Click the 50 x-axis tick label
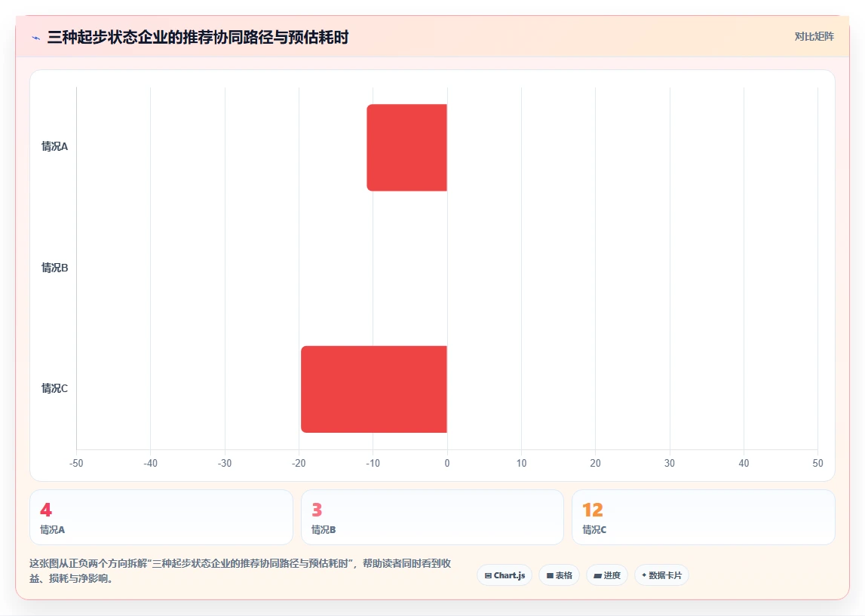Image resolution: width=865 pixels, height=616 pixels. [x=817, y=463]
